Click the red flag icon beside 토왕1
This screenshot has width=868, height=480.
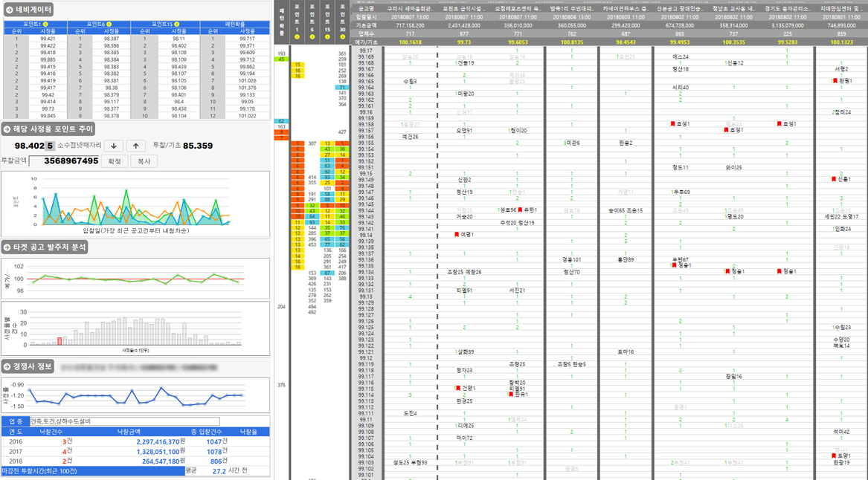835,455
